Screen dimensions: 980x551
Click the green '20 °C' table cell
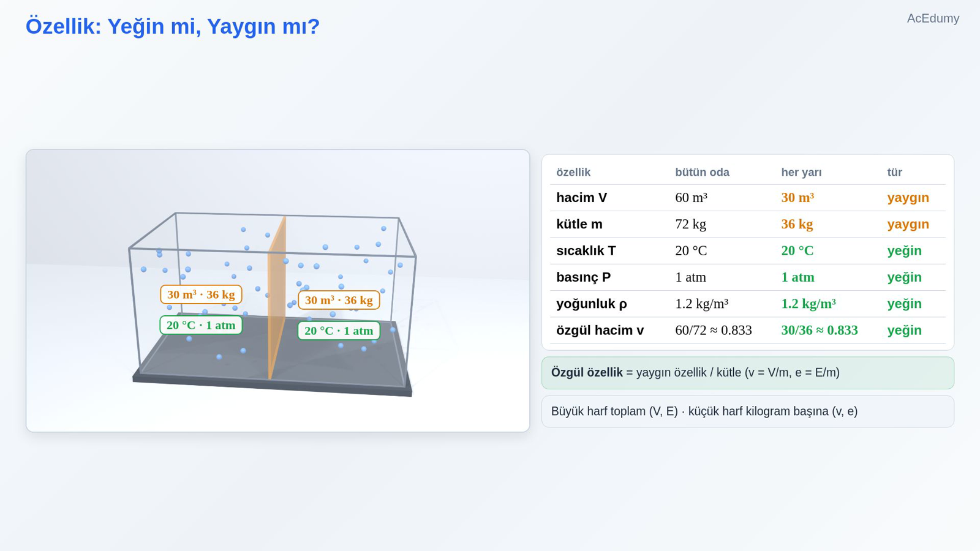click(x=797, y=250)
